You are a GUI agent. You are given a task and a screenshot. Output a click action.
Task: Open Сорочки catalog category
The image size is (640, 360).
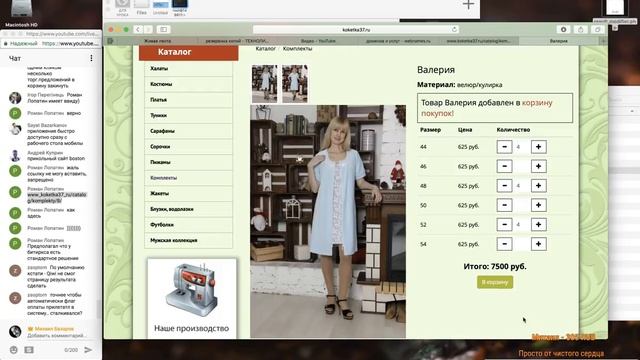[188, 147]
